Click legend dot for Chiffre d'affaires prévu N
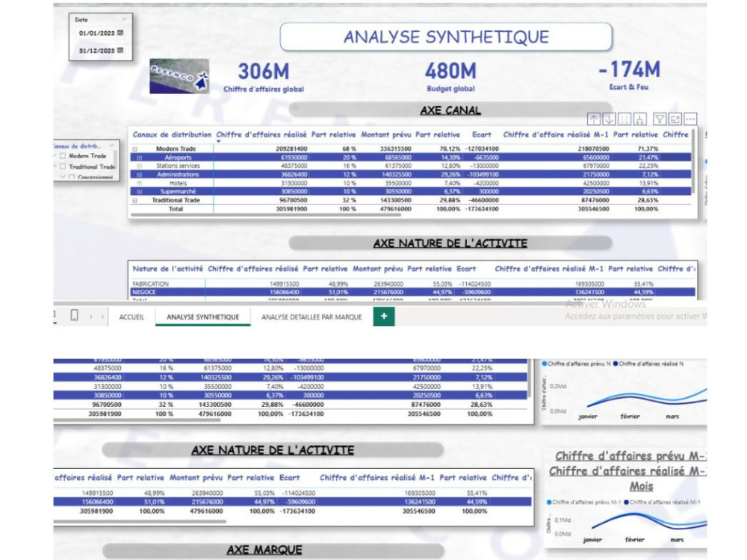 pos(545,364)
